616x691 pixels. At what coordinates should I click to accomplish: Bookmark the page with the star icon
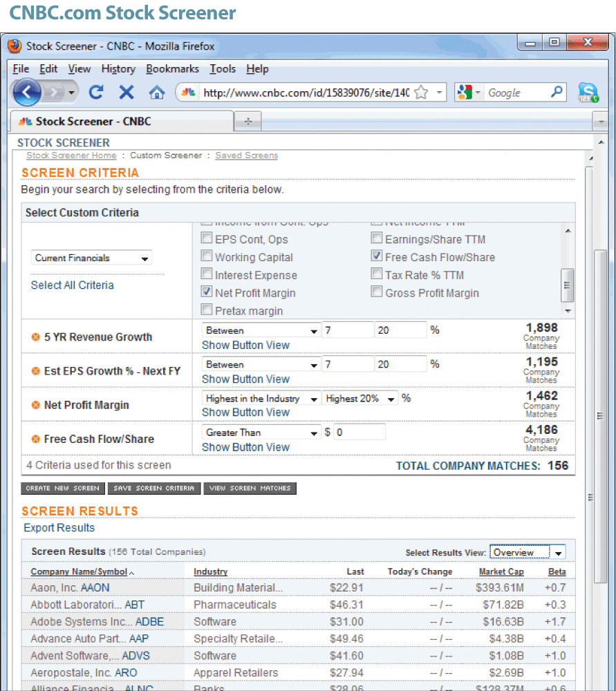pyautogui.click(x=420, y=93)
